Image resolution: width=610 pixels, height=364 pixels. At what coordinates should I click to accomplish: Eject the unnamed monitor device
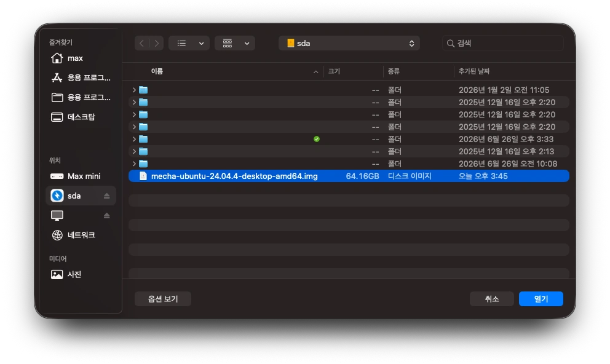[x=106, y=215]
